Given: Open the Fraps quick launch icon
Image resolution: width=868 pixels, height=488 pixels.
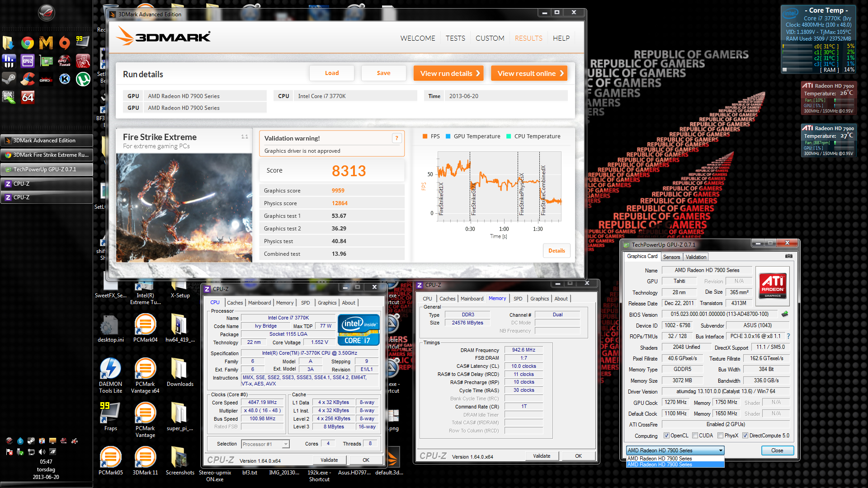Looking at the screenshot, I should point(83,42).
